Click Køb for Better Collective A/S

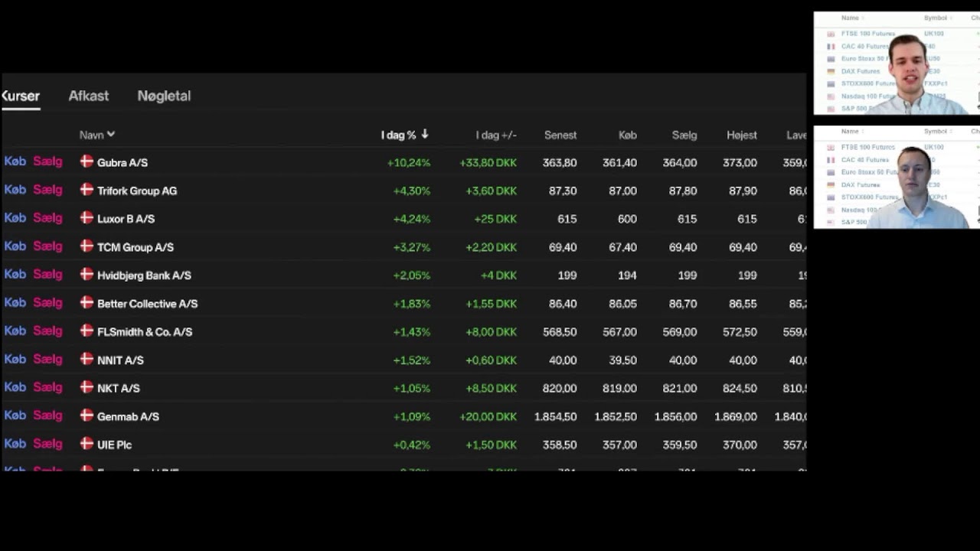coord(15,302)
